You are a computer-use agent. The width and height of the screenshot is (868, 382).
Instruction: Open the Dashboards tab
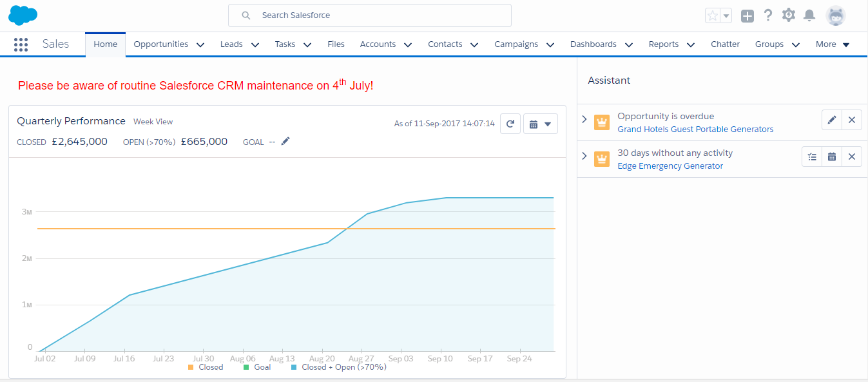click(x=593, y=44)
